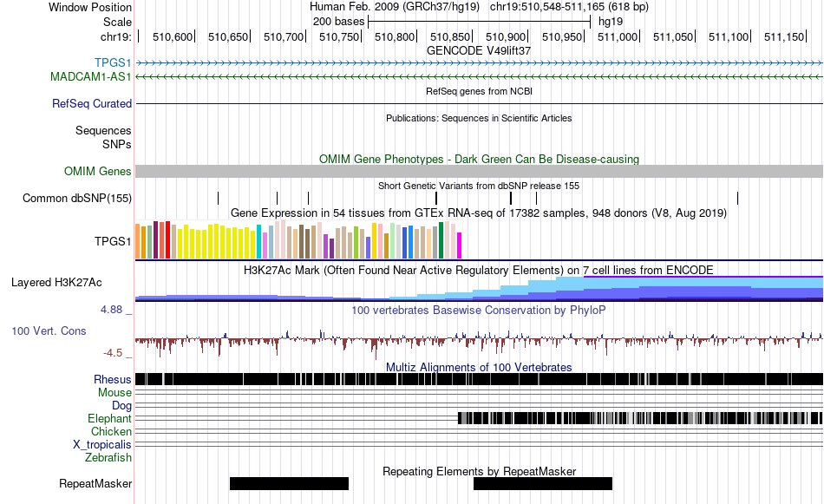Click the green MADCAM1-AS1 intron arrow line
824x504 pixels.
coord(480,76)
